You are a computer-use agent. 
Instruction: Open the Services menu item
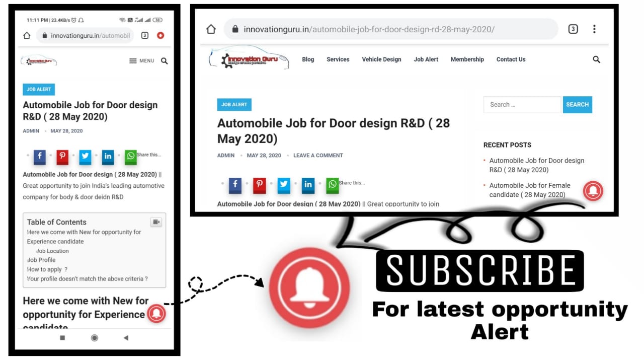[338, 59]
